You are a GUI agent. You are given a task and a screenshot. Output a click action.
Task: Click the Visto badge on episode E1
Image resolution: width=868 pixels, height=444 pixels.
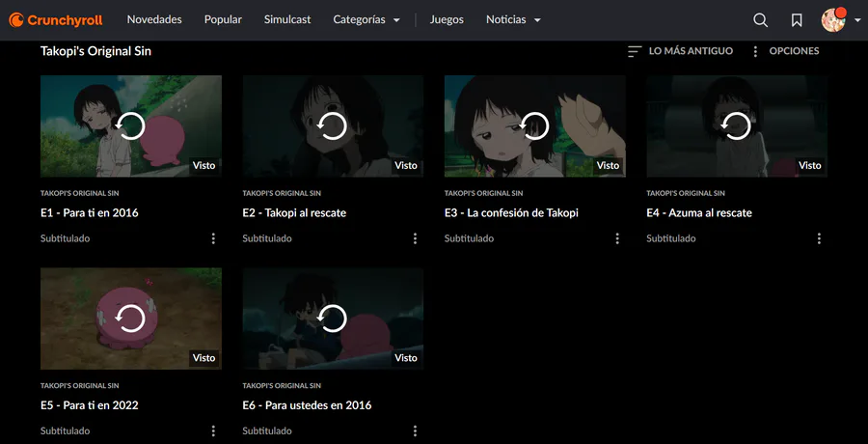(203, 165)
